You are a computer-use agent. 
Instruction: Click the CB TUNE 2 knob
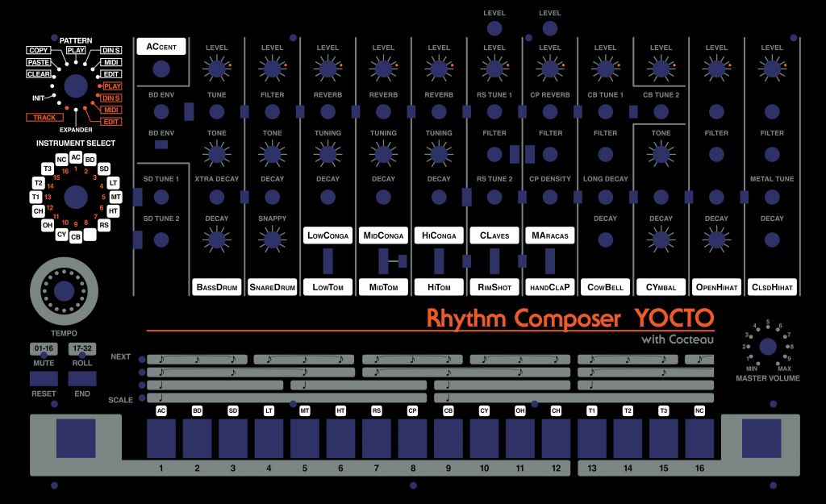pos(661,111)
